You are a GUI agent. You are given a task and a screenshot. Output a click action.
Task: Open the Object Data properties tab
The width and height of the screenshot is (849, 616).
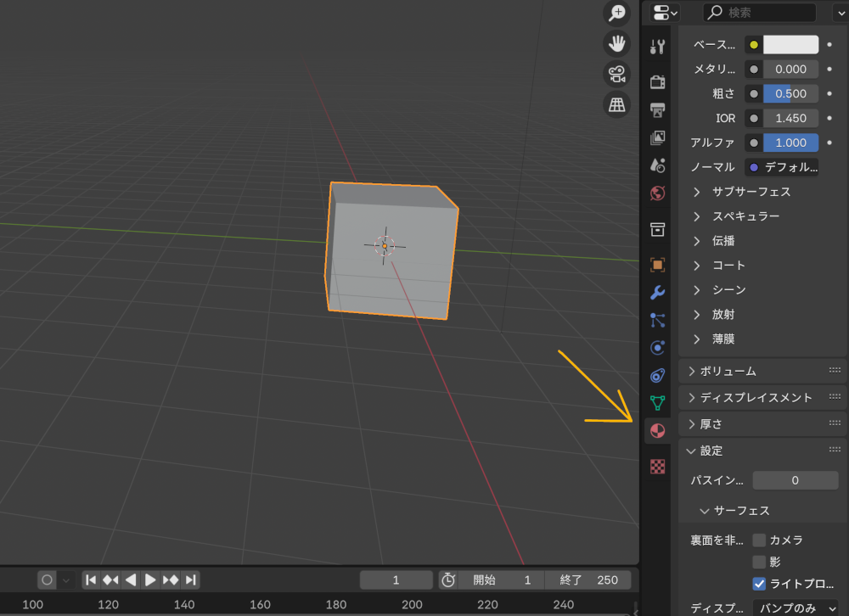coord(657,401)
